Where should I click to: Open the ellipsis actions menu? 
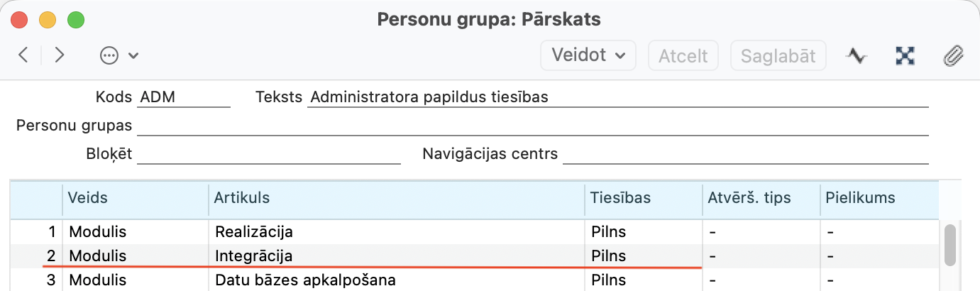[119, 56]
